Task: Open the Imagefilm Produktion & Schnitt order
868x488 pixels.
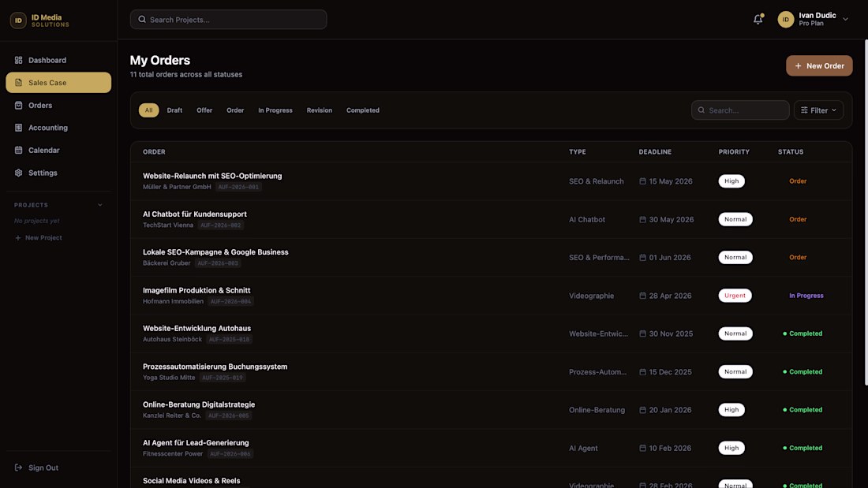Action: [x=196, y=290]
